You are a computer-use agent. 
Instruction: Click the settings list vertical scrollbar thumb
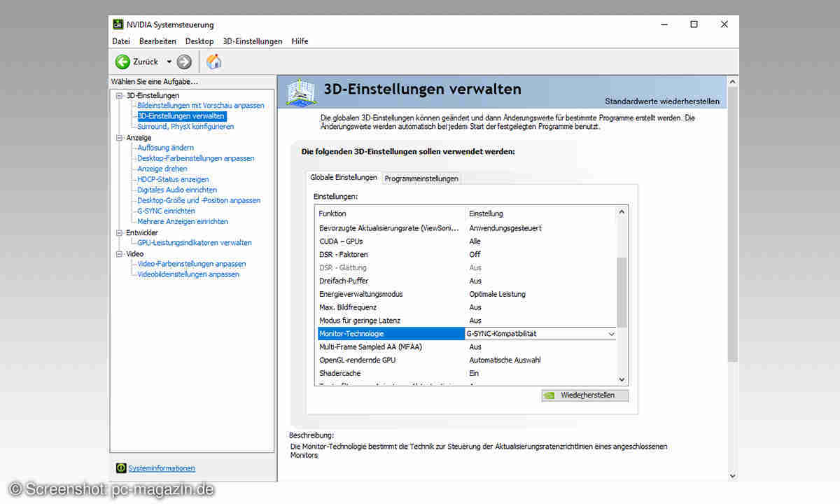[622, 290]
